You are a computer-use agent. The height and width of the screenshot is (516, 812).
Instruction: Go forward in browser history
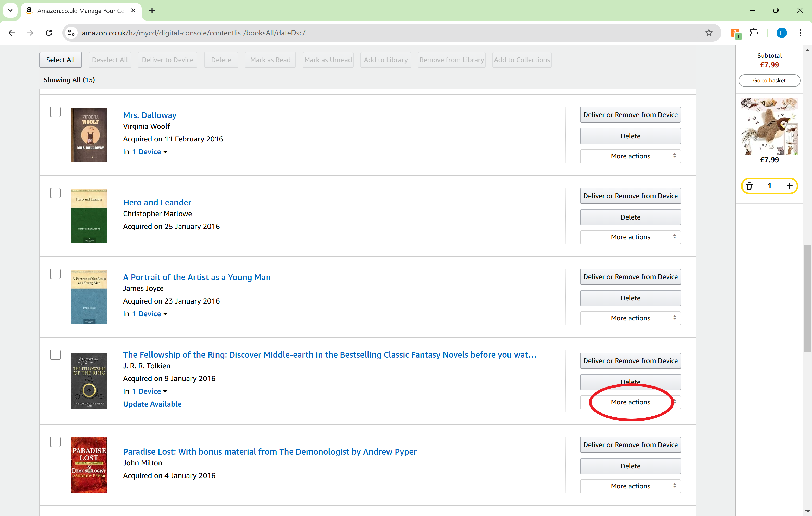pyautogui.click(x=30, y=33)
